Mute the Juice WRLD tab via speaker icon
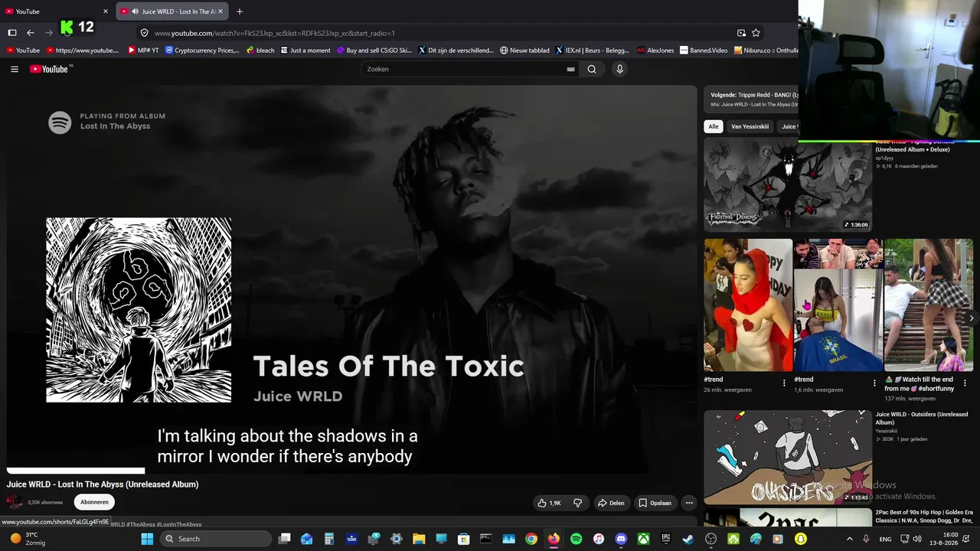Image resolution: width=980 pixels, height=551 pixels. point(135,11)
